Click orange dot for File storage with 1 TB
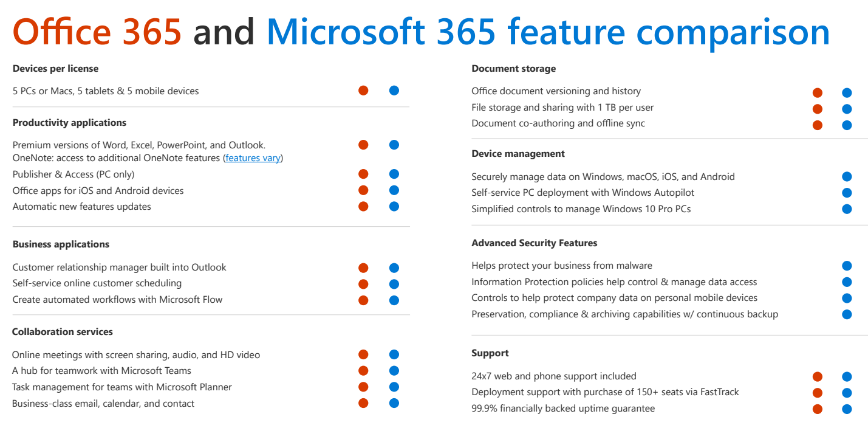This screenshot has height=428, width=868. click(818, 109)
